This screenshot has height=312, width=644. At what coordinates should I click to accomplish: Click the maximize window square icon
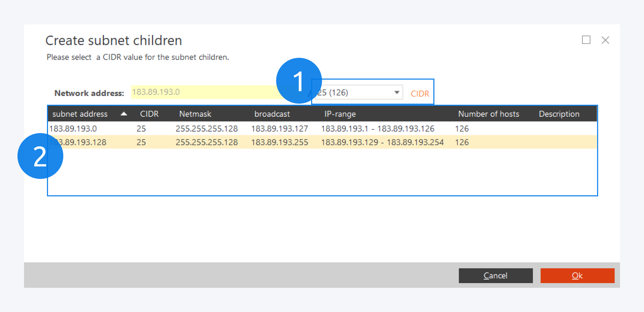point(586,40)
